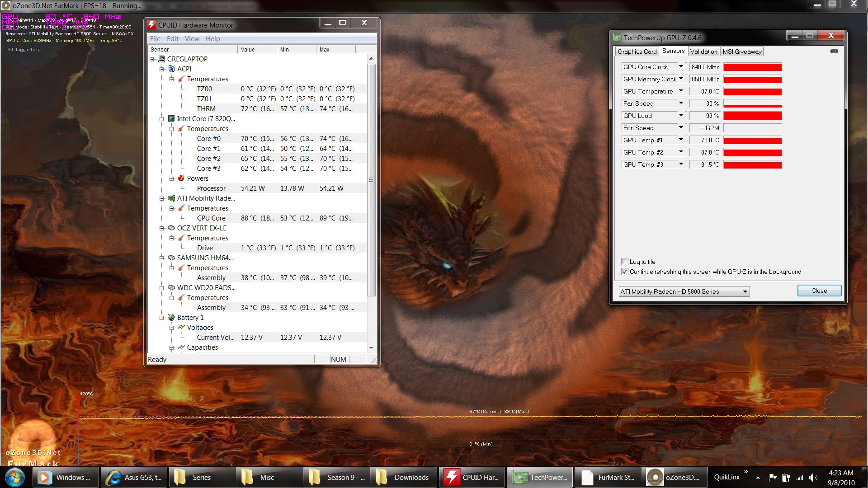Viewport: 868px width, 488px height.
Task: Click the Action Center flag tray icon
Action: (773, 478)
